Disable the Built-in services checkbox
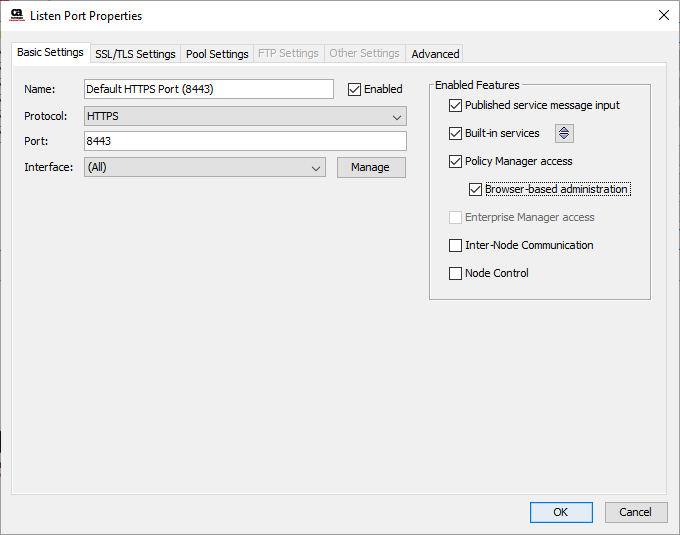Image resolution: width=680 pixels, height=535 pixels. point(456,133)
